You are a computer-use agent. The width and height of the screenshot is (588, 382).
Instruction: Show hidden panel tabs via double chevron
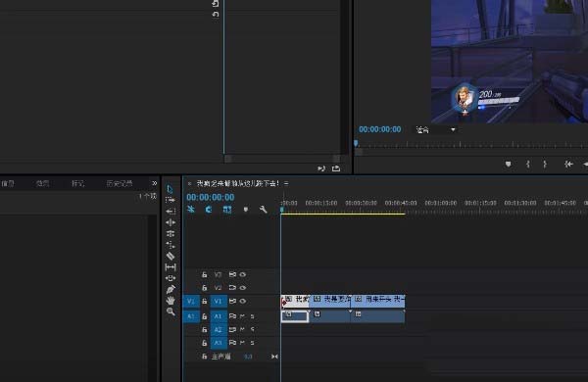[155, 183]
